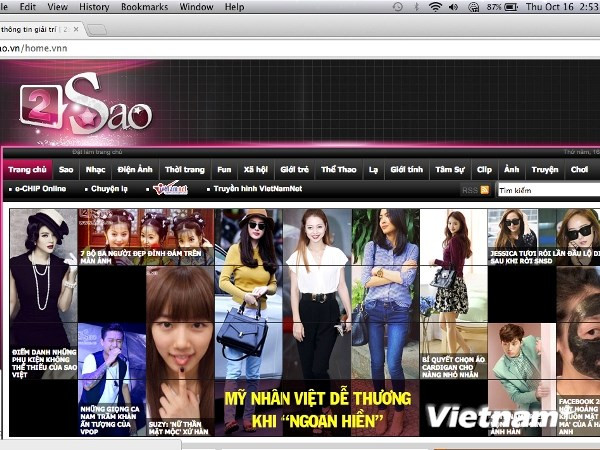Open the Xã hội section
This screenshot has width=600, height=450.
[x=256, y=170]
